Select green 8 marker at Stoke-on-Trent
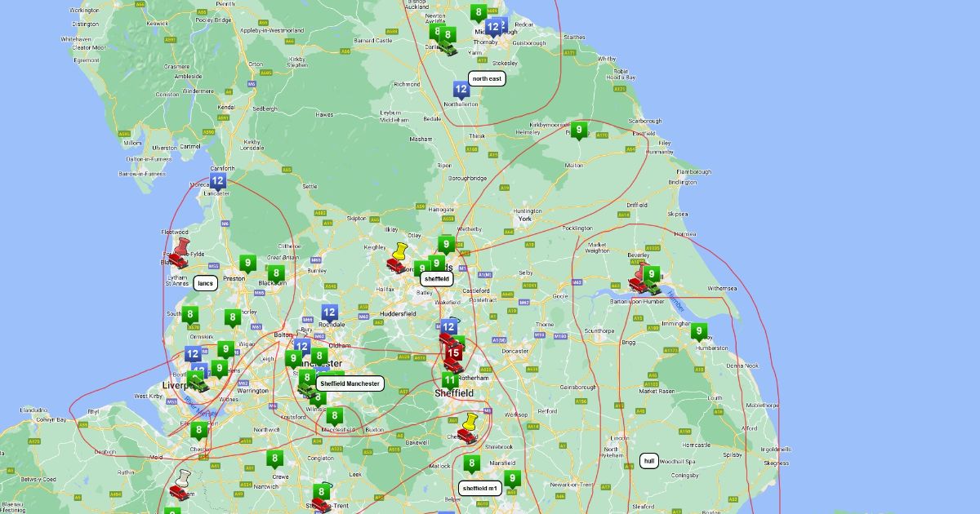This screenshot has width=980, height=514. 322,492
